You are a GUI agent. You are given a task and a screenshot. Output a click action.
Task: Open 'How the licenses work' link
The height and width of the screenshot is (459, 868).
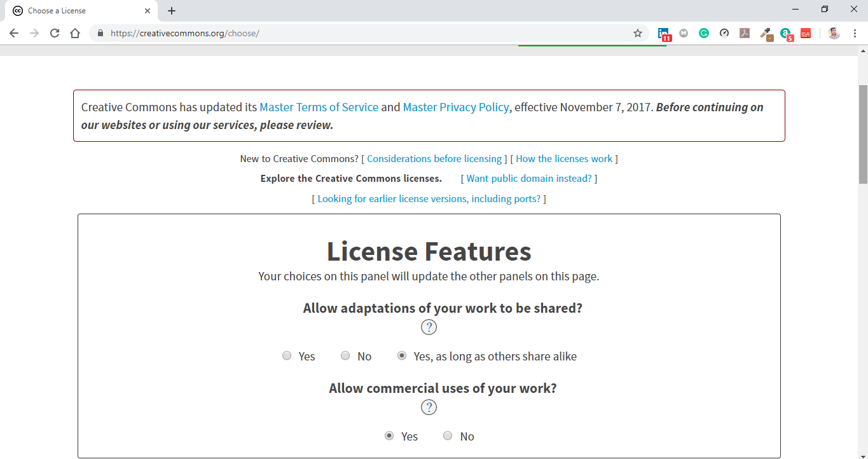564,159
